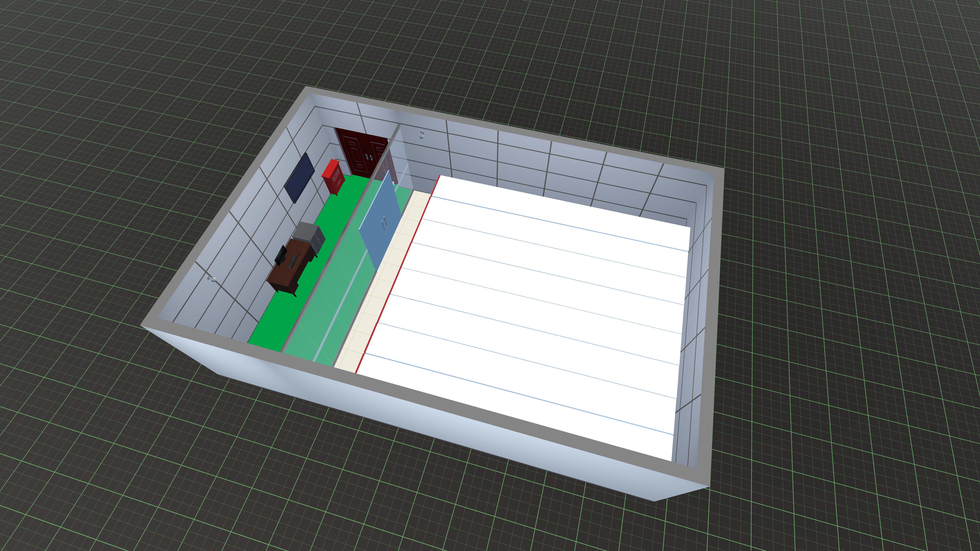
Task: Click the security camera on left wall
Action: pyautogui.click(x=212, y=279)
